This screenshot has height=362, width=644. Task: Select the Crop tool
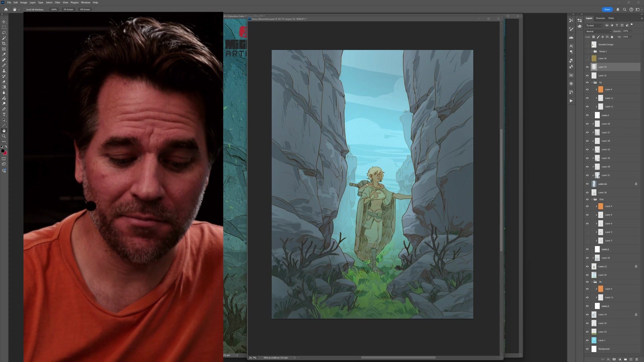tap(4, 44)
